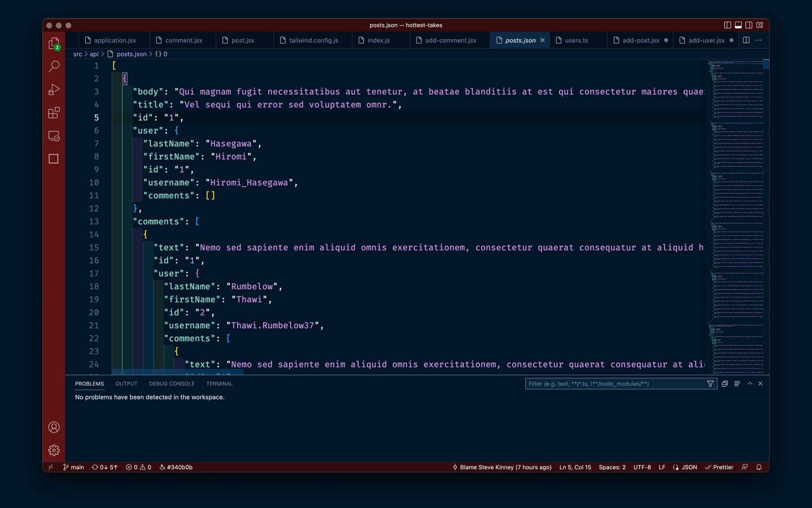Screen dimensions: 812x508
Task: Toggle the secondary sidebar layout button
Action: pyautogui.click(x=749, y=25)
